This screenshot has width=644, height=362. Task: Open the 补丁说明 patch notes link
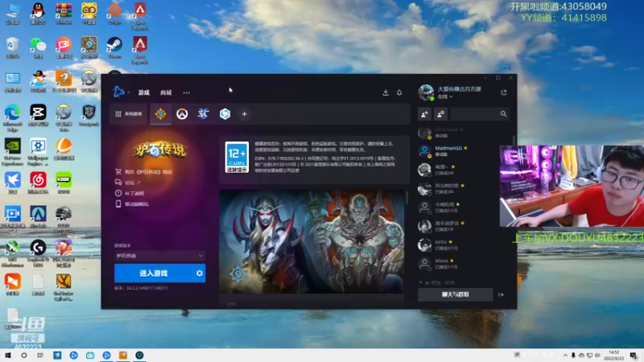coord(130,193)
